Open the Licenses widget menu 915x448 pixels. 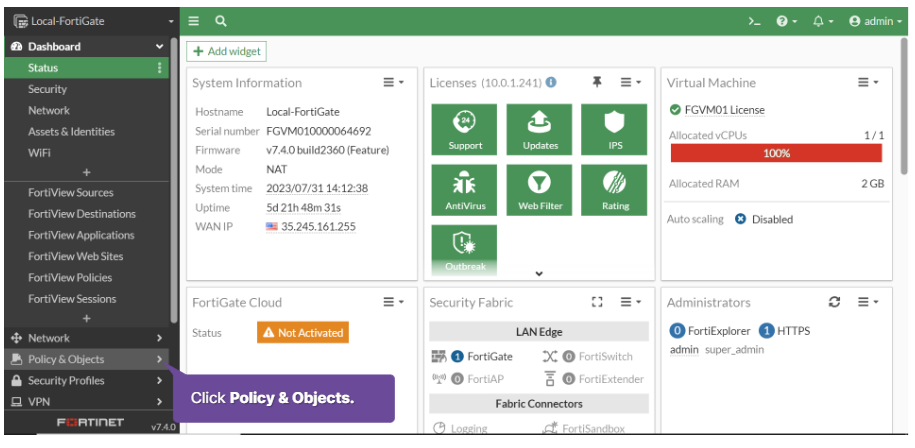click(x=630, y=83)
